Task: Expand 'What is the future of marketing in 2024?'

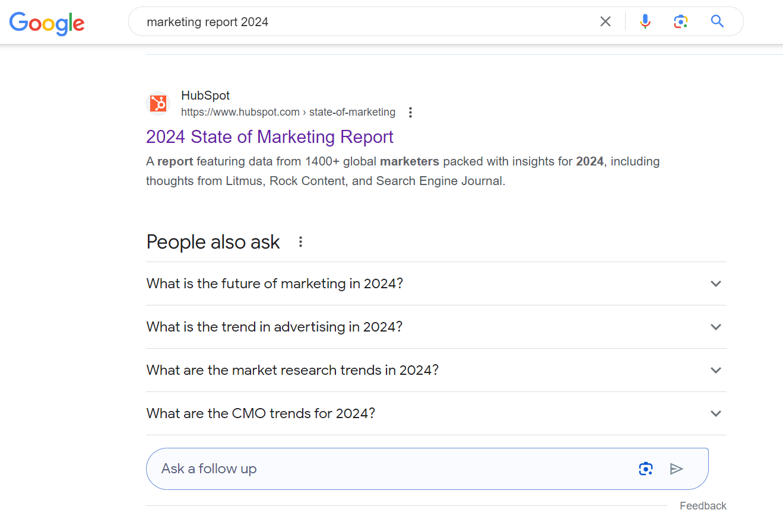Action: [x=436, y=283]
